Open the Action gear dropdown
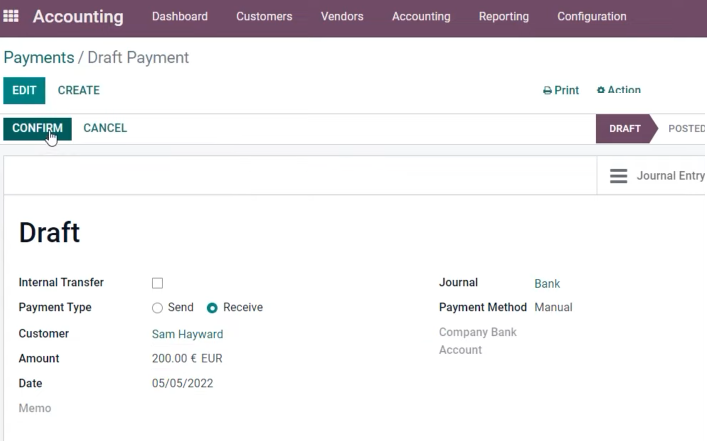 pyautogui.click(x=619, y=90)
